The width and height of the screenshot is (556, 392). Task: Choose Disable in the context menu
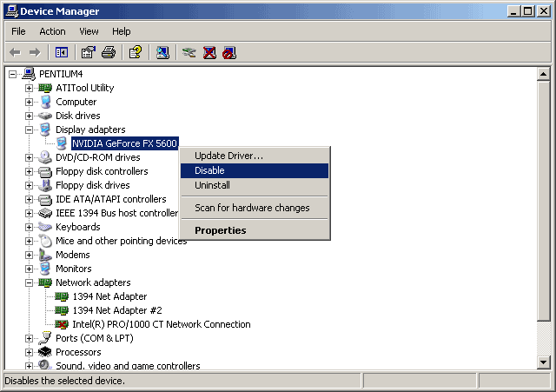click(255, 170)
